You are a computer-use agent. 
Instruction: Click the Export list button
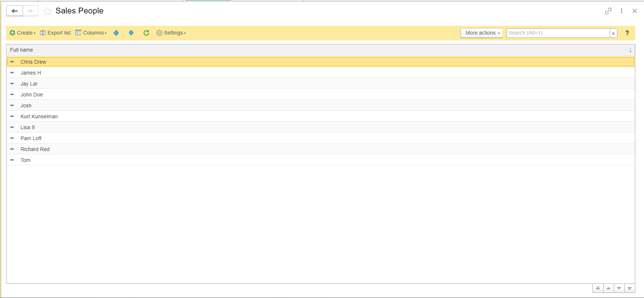[x=55, y=33]
